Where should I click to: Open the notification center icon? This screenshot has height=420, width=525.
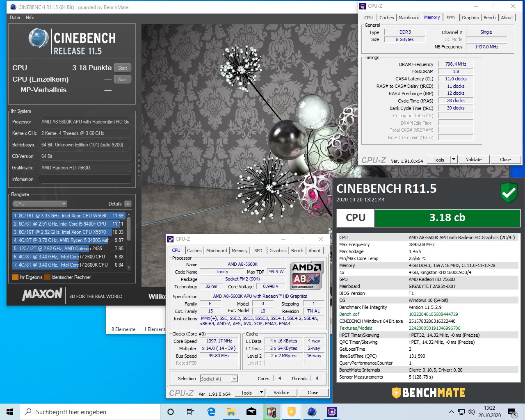[x=512, y=412]
